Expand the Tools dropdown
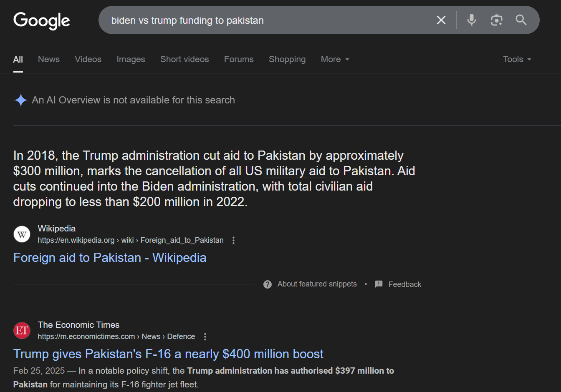 click(x=517, y=59)
